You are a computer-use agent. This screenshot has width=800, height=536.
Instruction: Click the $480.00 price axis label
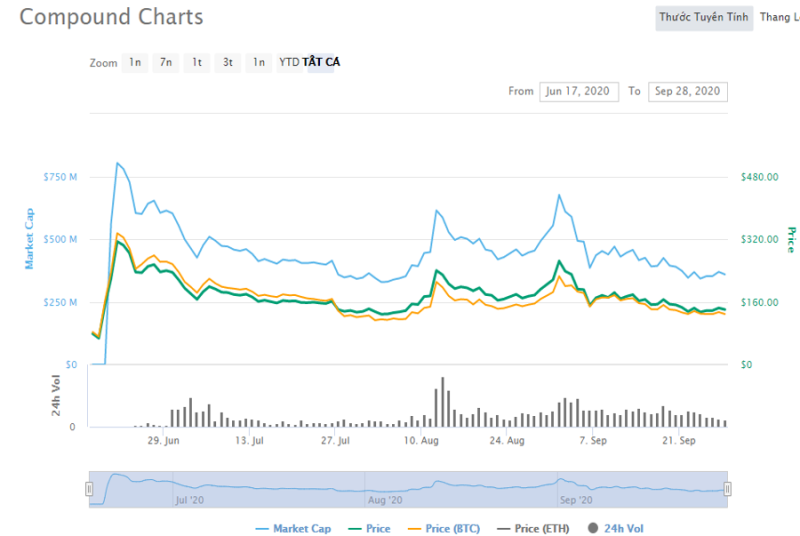760,177
